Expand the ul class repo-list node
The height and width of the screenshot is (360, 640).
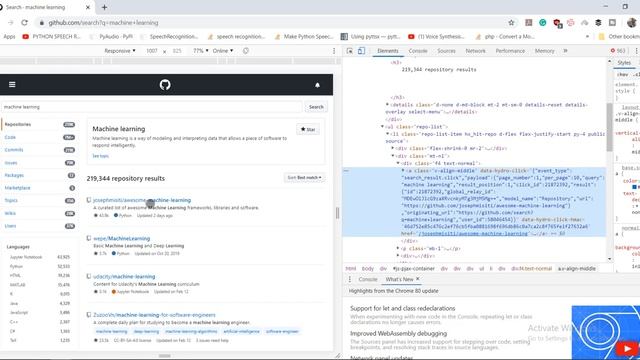pyautogui.click(x=383, y=127)
